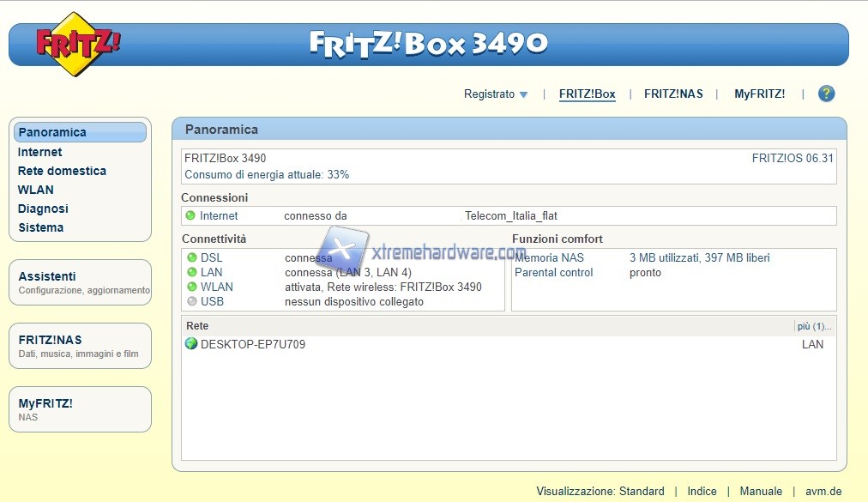
Task: Open the Manuale link in footer
Action: pyautogui.click(x=761, y=491)
